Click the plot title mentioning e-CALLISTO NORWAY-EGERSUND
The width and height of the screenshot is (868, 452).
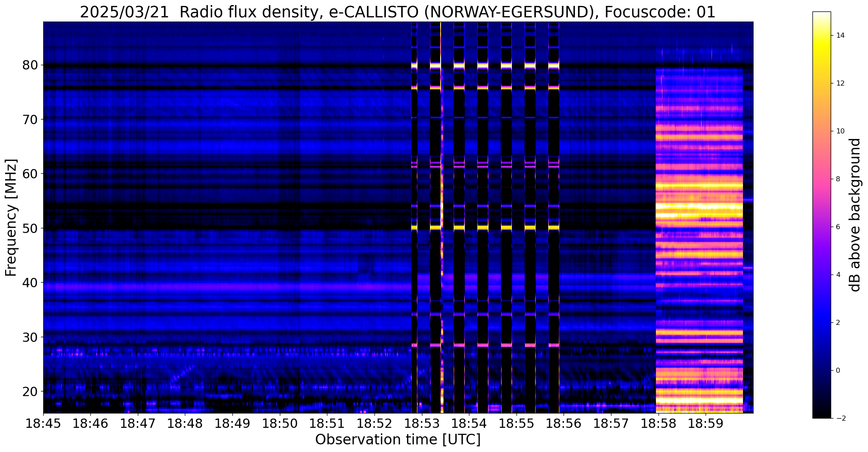(x=398, y=12)
